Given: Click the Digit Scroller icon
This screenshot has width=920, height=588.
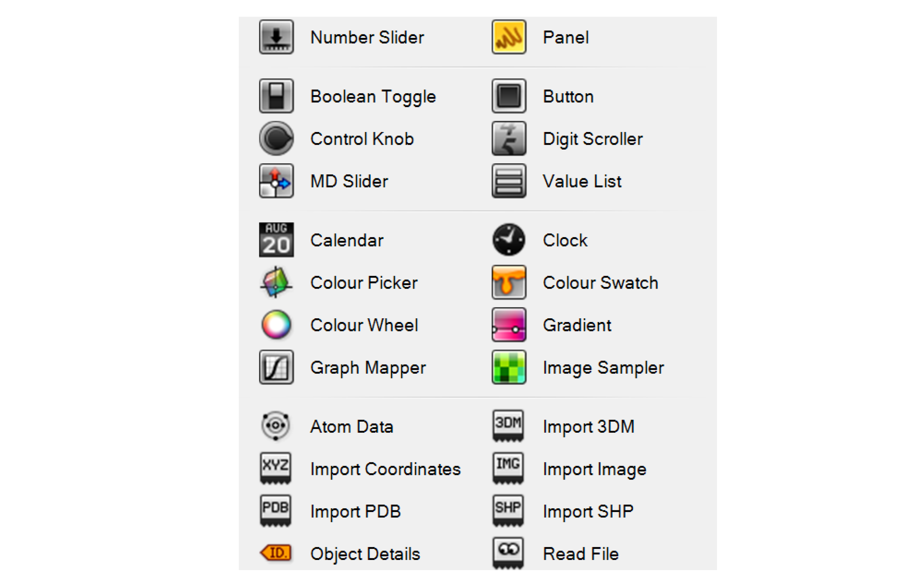Looking at the screenshot, I should tap(509, 138).
